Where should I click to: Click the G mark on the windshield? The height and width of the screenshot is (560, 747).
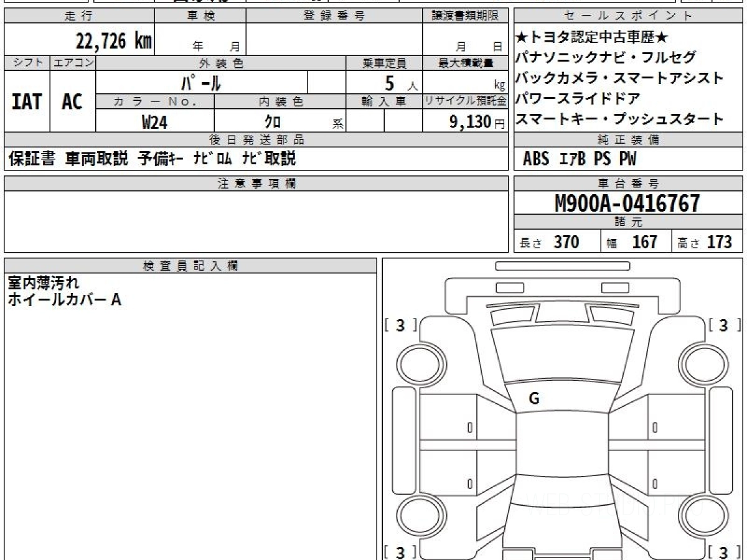[x=534, y=399]
